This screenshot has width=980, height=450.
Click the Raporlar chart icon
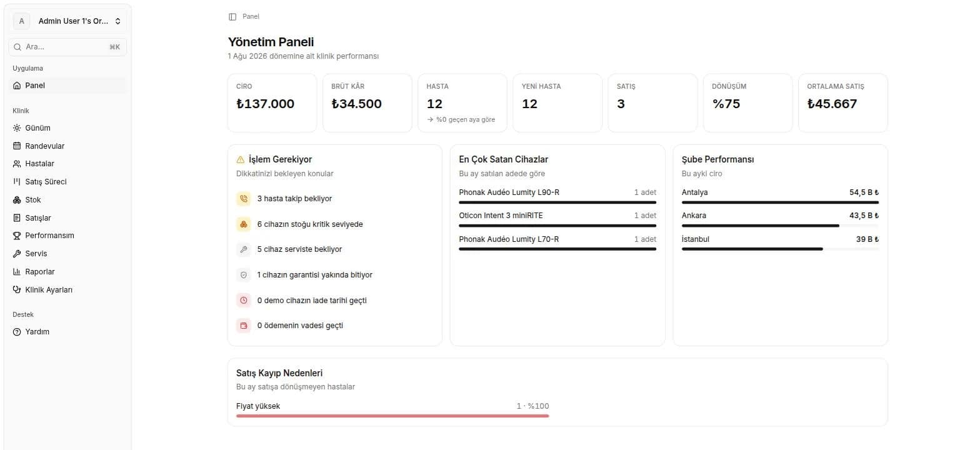point(17,272)
